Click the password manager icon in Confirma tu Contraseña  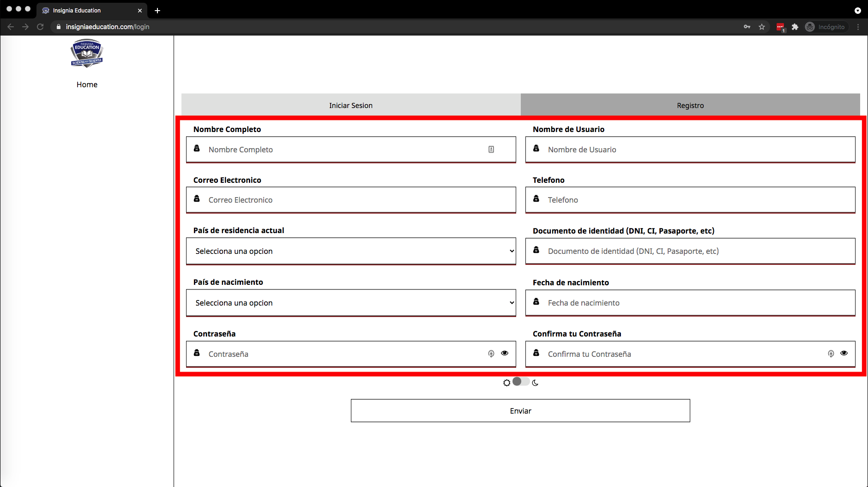(x=831, y=354)
